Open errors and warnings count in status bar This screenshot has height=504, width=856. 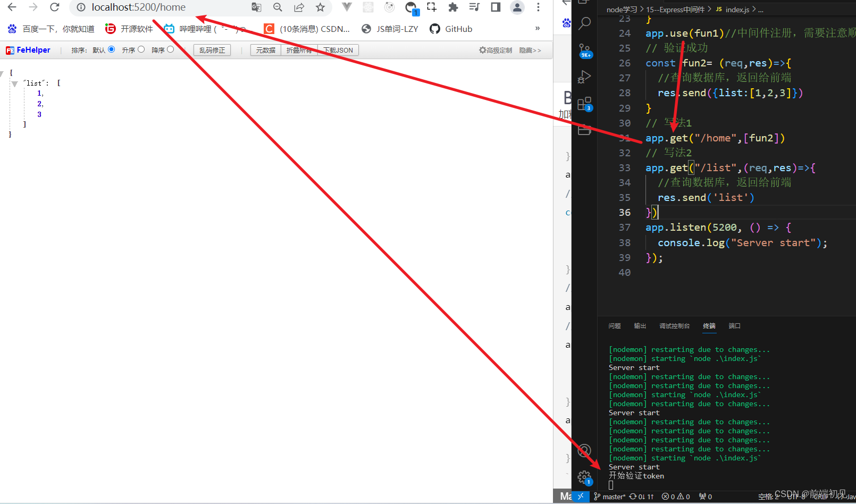(x=676, y=497)
